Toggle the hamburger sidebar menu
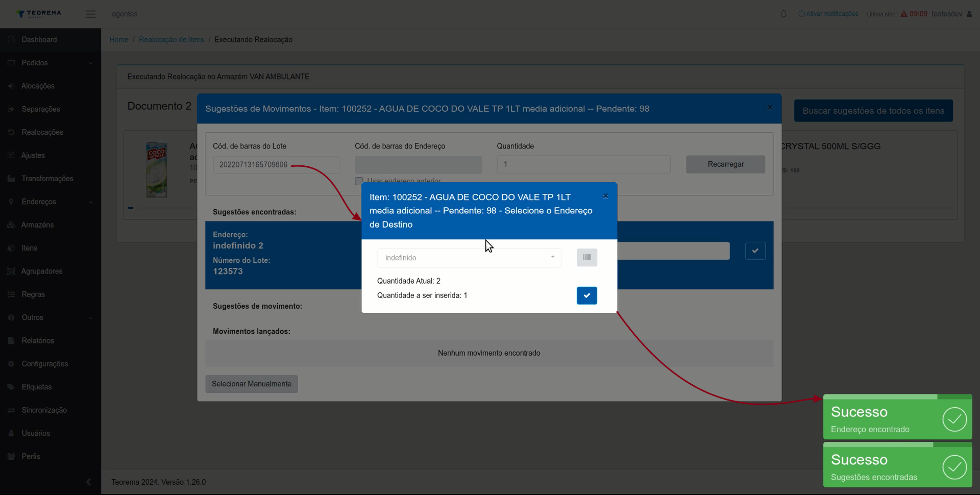The width and height of the screenshot is (980, 495). coord(91,14)
